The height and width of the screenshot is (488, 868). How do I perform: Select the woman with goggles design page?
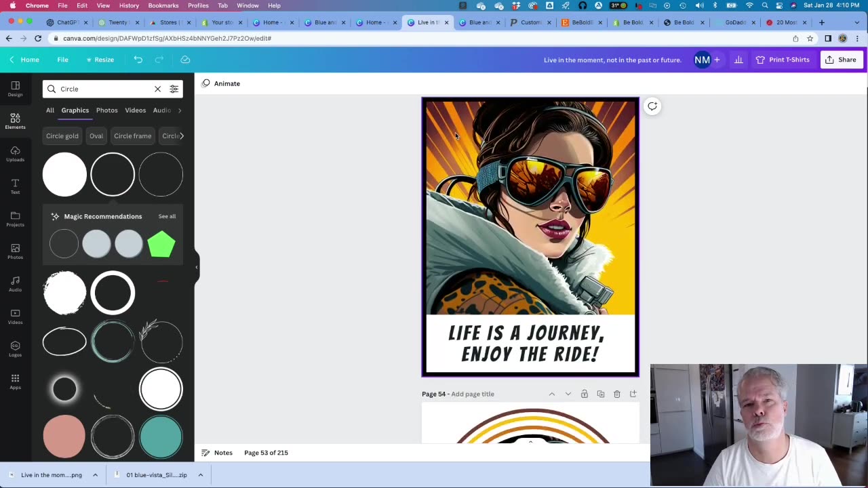coord(530,237)
